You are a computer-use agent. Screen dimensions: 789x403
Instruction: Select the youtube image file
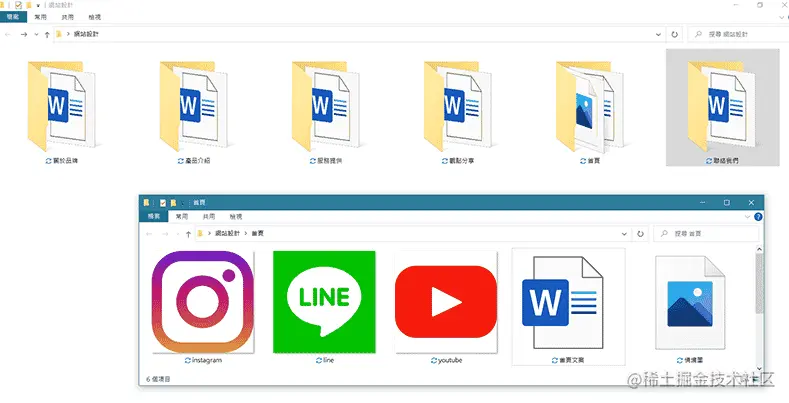coord(446,307)
